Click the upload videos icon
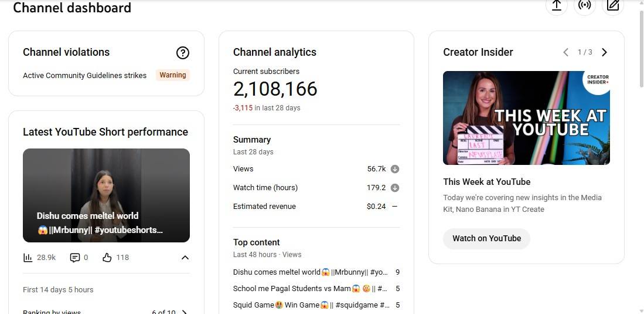644x314 pixels. pos(556,5)
